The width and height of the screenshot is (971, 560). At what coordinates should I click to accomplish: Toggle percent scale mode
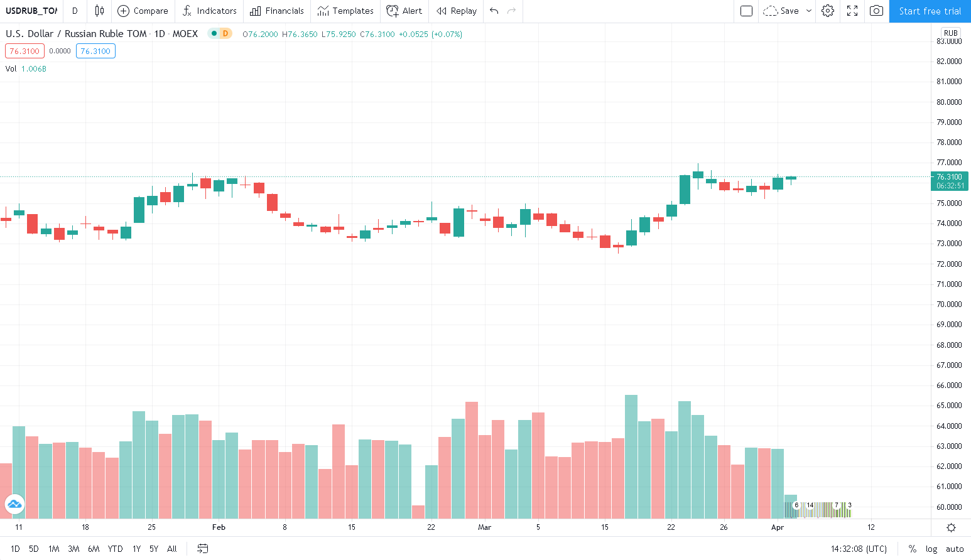click(x=912, y=549)
